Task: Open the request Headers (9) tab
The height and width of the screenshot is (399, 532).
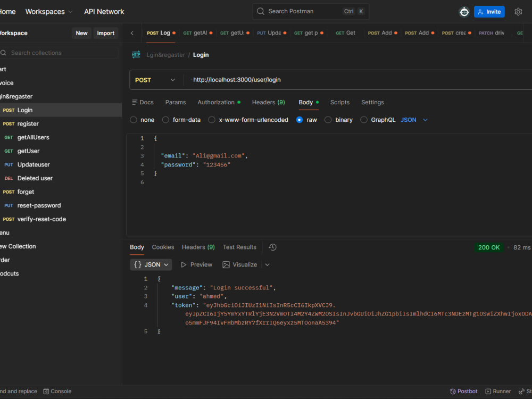Action: 268,102
